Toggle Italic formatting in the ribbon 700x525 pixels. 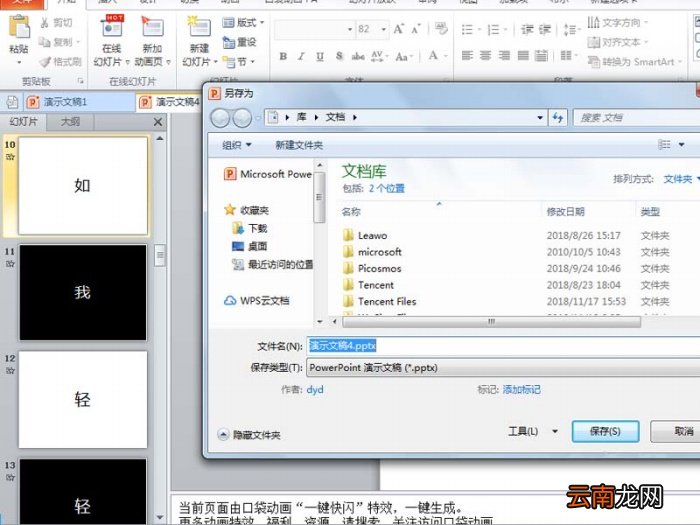301,56
